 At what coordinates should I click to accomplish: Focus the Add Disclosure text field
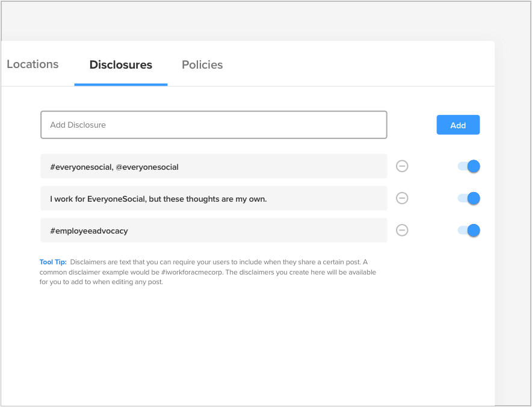214,125
